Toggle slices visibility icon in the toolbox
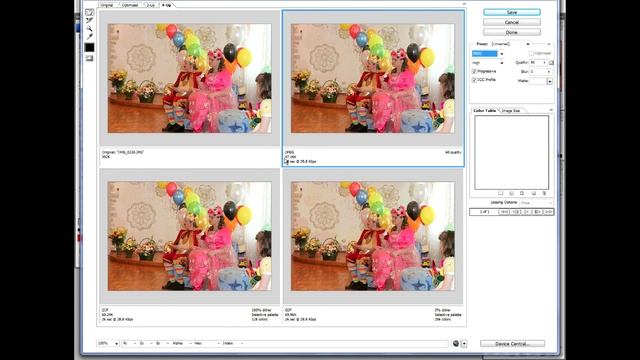The image size is (640, 360). click(89, 58)
